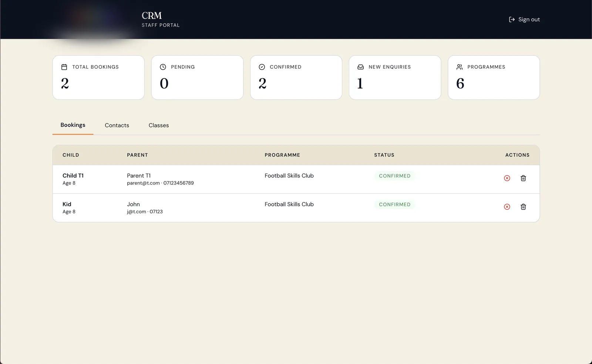
Task: Select the CONFIRMED status badge for Kid
Action: pyautogui.click(x=394, y=204)
